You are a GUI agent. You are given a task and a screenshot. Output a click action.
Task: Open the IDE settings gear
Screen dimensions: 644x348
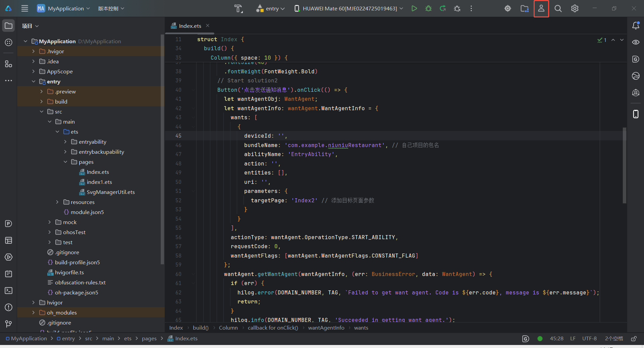[x=575, y=8]
